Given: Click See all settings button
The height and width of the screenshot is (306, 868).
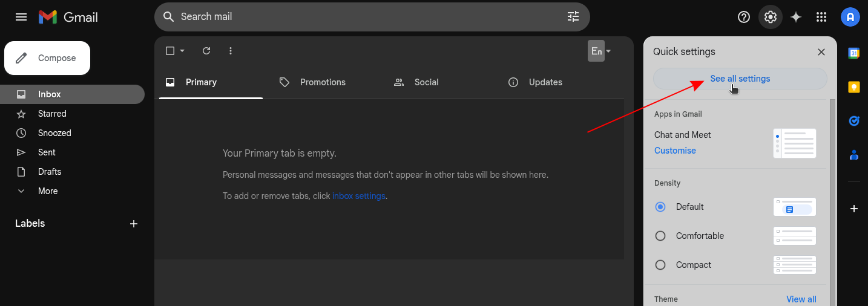Looking at the screenshot, I should pos(740,79).
